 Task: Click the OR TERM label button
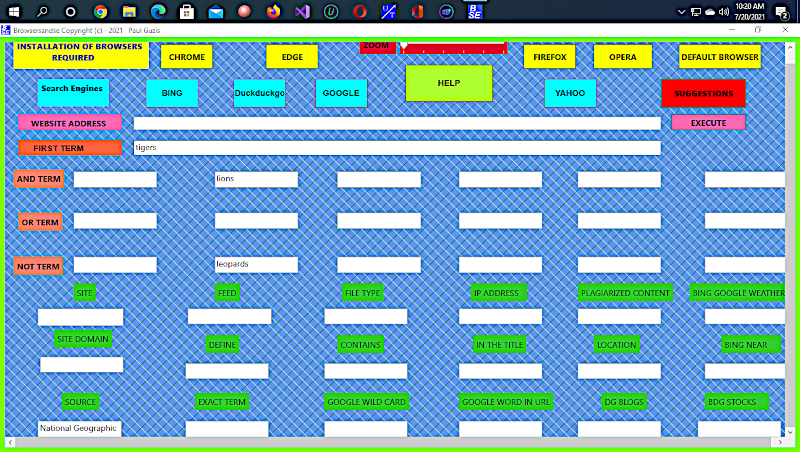(40, 222)
